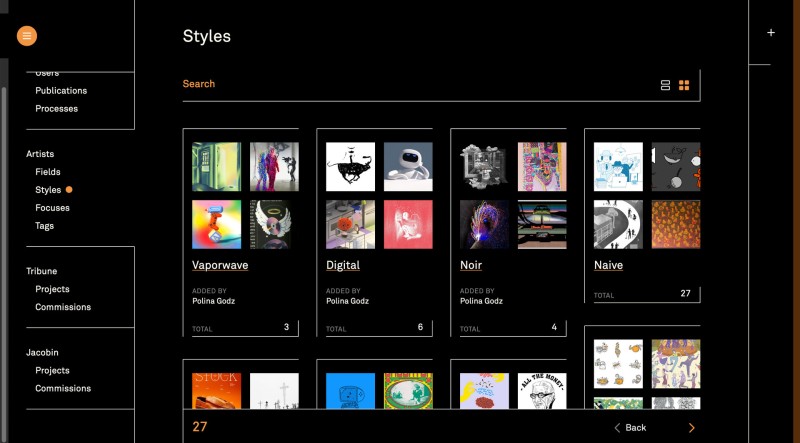Click the white robot thumbnail in Digital
Viewport: 800px width, 443px height.
[x=408, y=166]
